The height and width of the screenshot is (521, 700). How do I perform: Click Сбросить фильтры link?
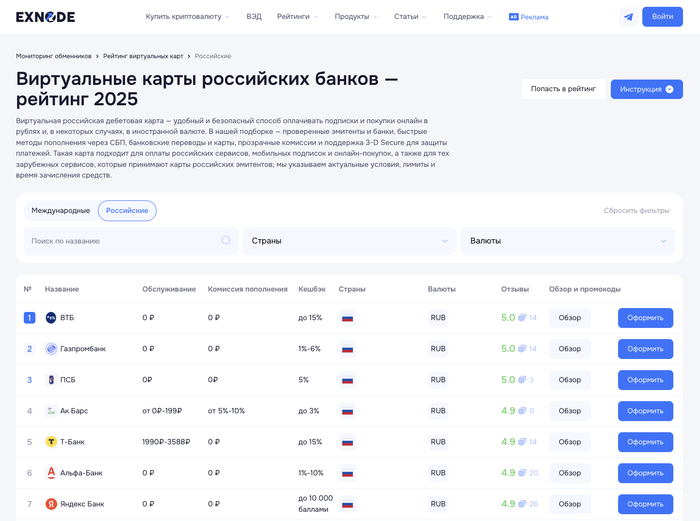point(636,211)
